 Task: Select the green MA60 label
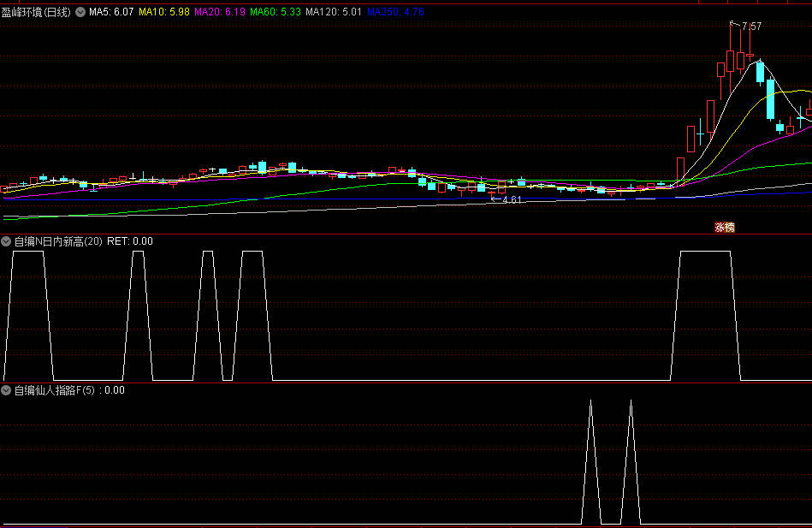tap(276, 13)
